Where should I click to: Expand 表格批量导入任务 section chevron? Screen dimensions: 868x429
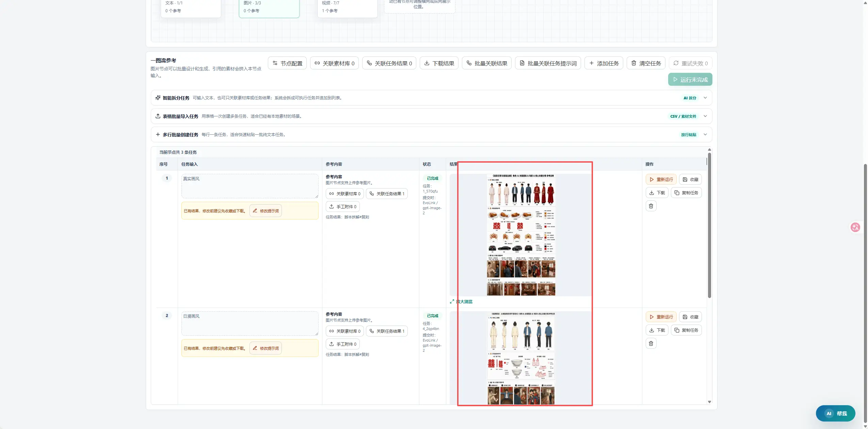coord(705,116)
